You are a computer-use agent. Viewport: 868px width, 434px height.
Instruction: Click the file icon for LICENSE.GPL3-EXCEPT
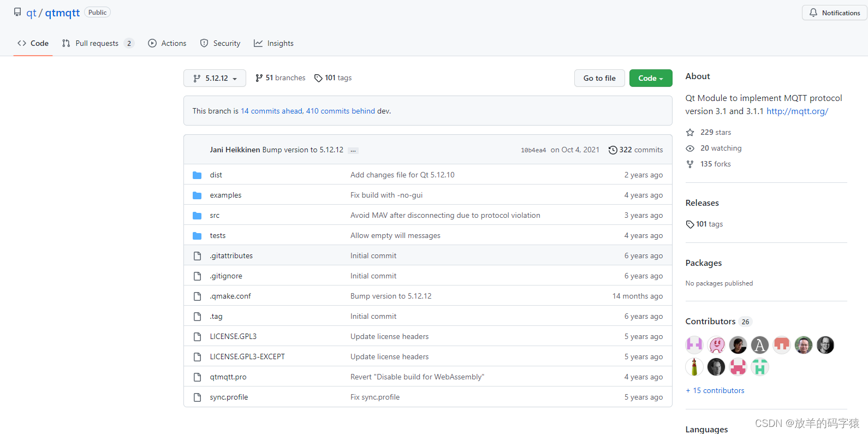(197, 357)
